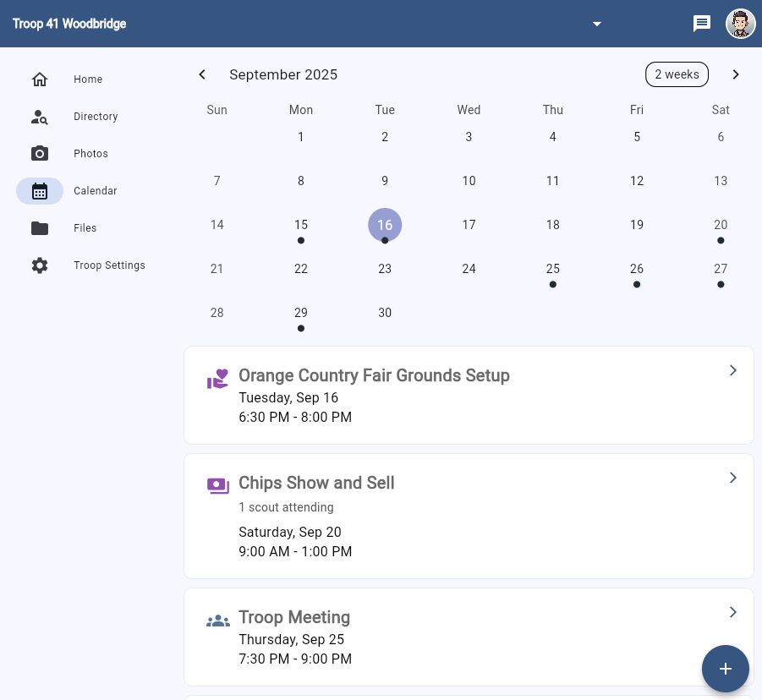The width and height of the screenshot is (762, 700).
Task: Select the Calendar icon in the sidebar
Action: pyautogui.click(x=40, y=191)
